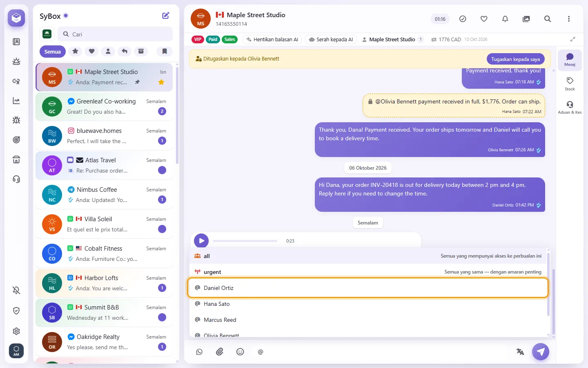Mark the conversation resolved with the checkmark icon
588x368 pixels.
tap(463, 19)
